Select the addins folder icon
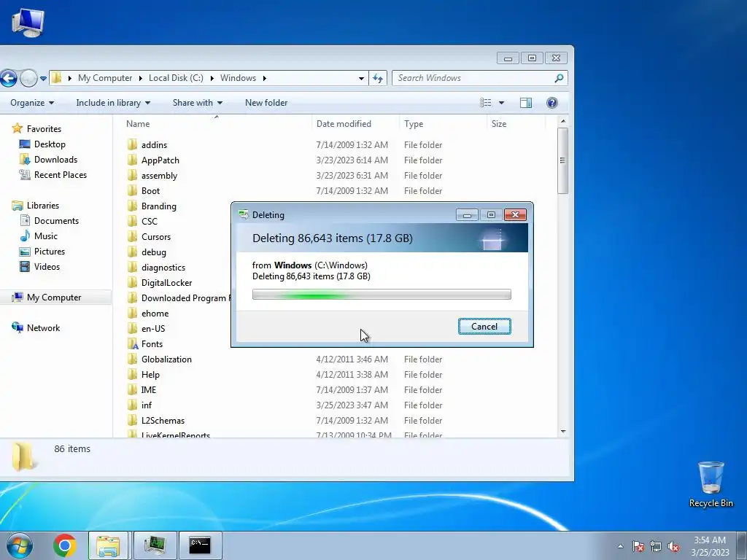 pyautogui.click(x=133, y=145)
